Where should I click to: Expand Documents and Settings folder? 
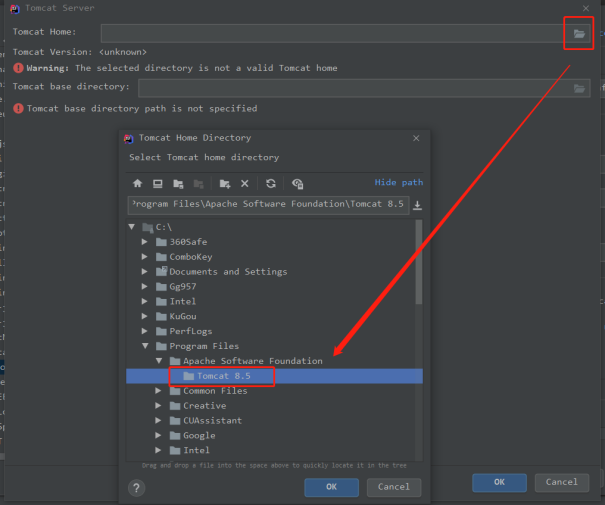(145, 272)
